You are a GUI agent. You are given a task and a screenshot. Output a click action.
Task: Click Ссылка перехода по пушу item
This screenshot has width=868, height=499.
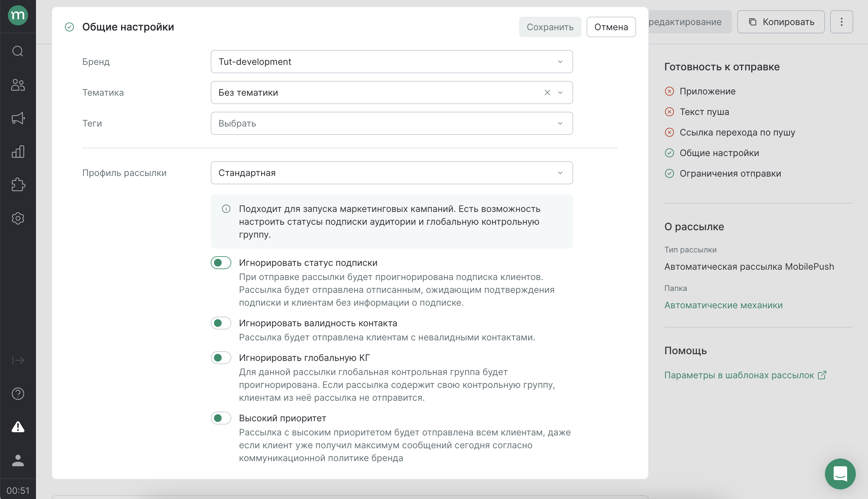tap(737, 132)
